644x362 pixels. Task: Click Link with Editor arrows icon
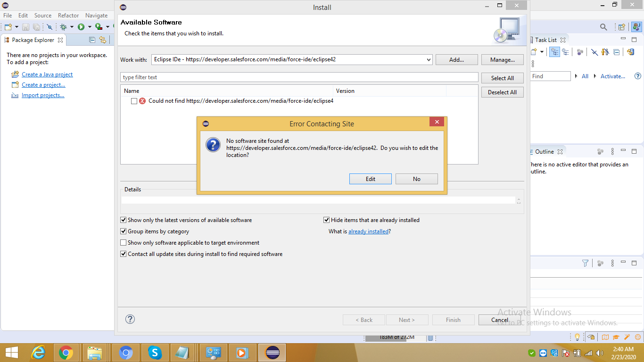pyautogui.click(x=102, y=40)
